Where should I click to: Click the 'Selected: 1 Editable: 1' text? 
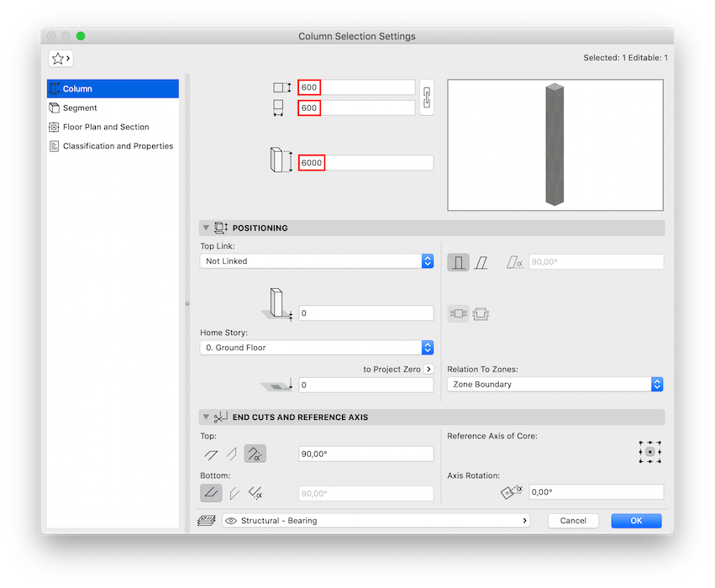625,58
